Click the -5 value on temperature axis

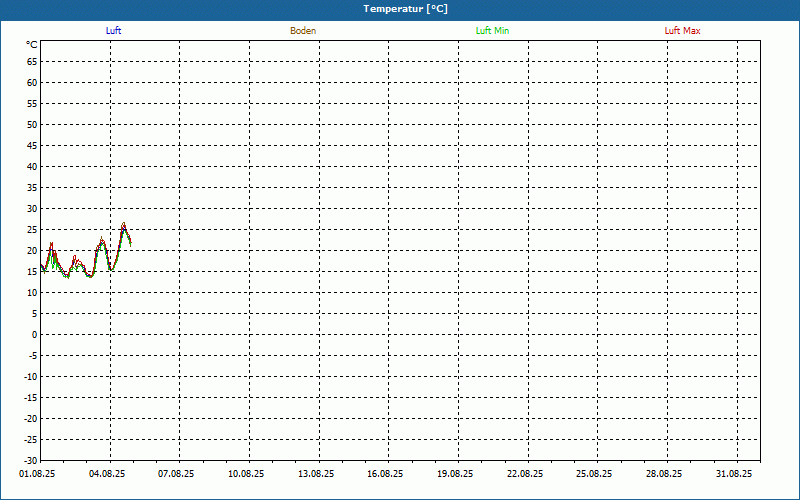33,356
